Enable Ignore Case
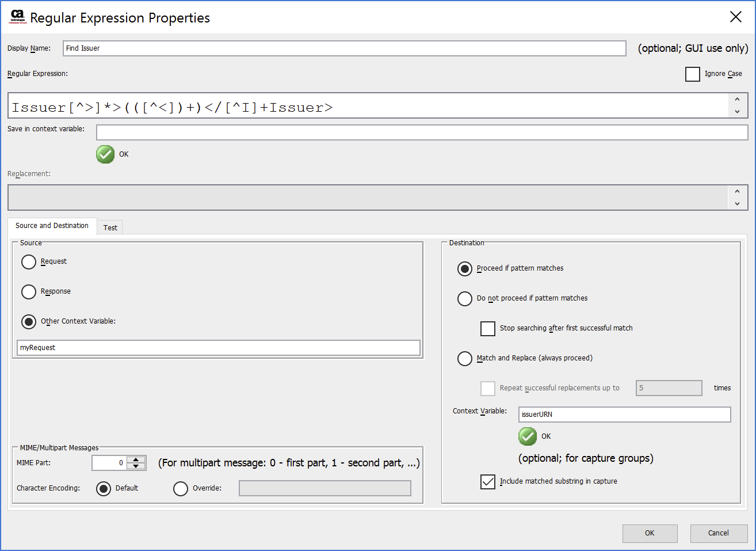The image size is (756, 551). coord(693,74)
